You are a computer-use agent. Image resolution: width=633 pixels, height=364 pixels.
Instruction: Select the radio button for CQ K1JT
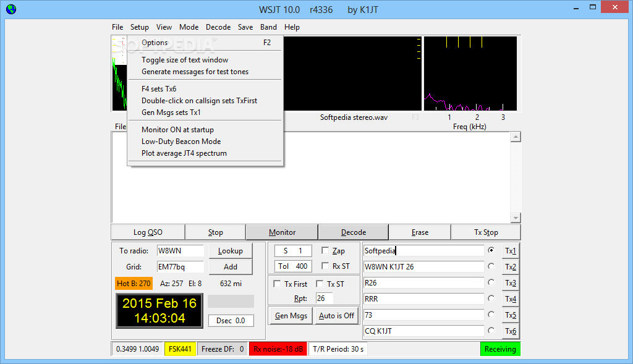point(491,331)
